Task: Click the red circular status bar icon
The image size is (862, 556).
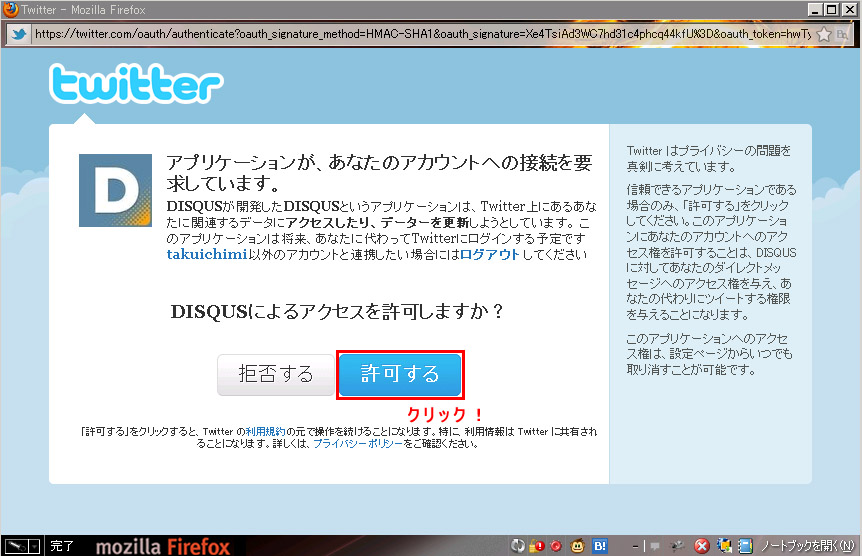Action: tap(556, 546)
